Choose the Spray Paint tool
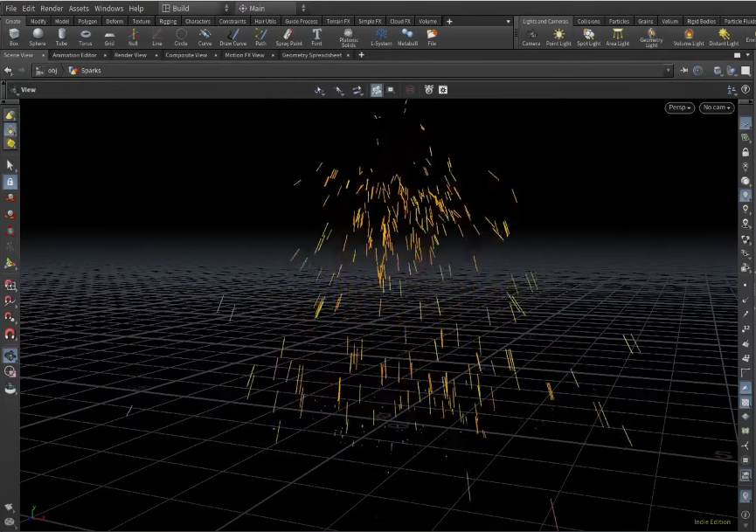The width and height of the screenshot is (756, 532). pyautogui.click(x=288, y=37)
